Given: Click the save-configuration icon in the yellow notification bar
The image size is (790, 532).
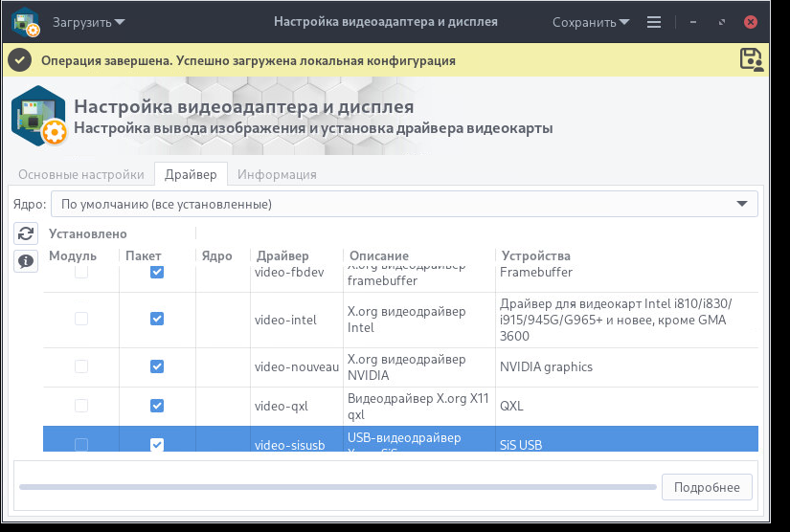Looking at the screenshot, I should (752, 60).
